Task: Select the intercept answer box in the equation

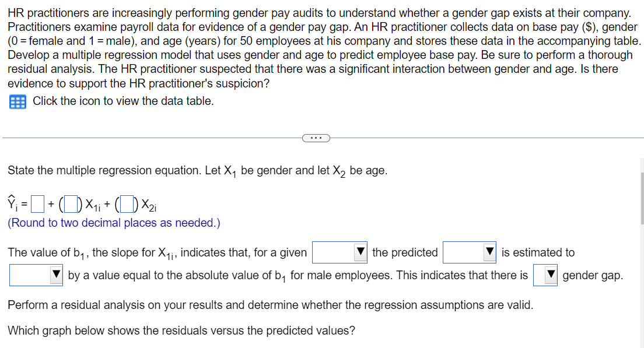Action: pyautogui.click(x=37, y=203)
